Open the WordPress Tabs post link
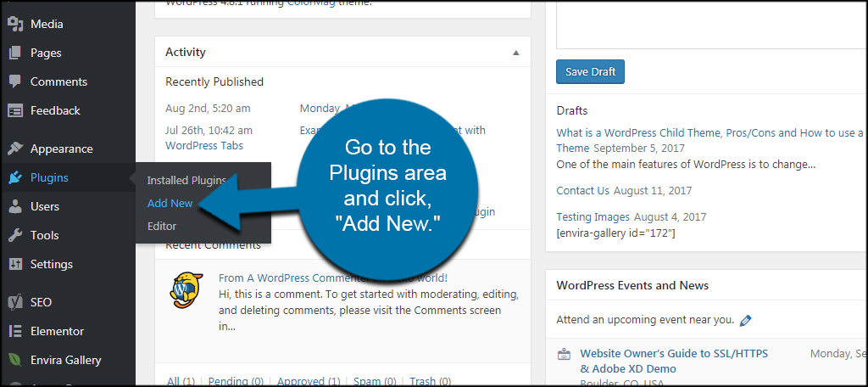This screenshot has height=387, width=868. pyautogui.click(x=204, y=146)
